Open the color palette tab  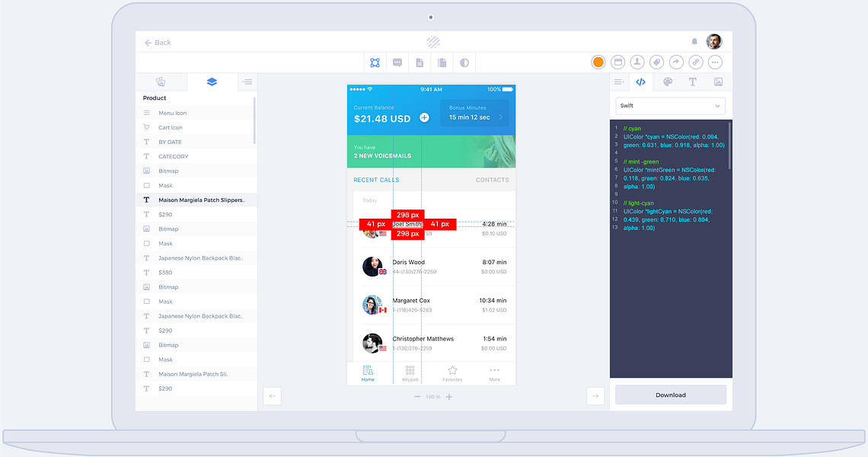point(668,82)
